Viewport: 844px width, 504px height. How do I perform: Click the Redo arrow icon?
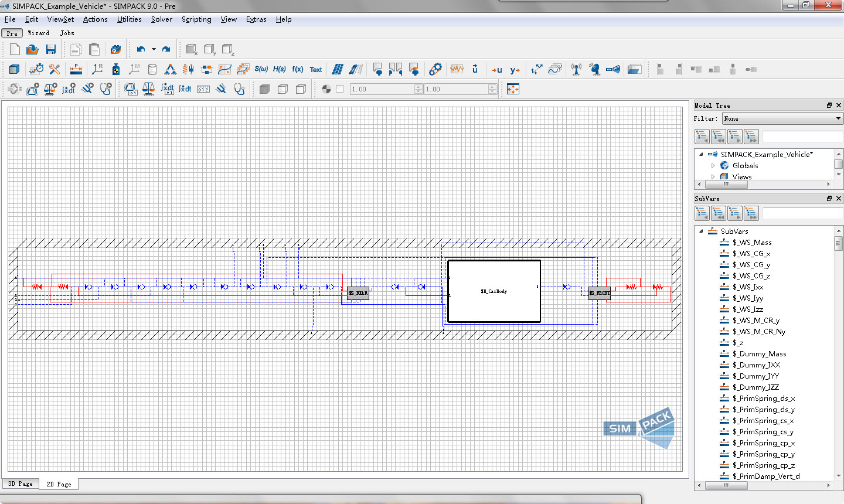tap(166, 50)
